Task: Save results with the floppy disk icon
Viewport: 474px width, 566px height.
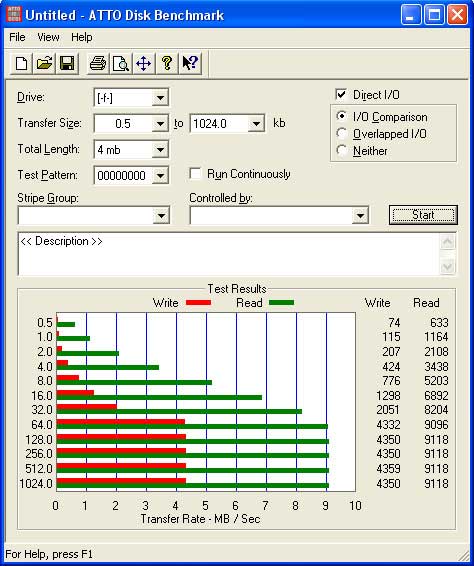Action: (67, 64)
